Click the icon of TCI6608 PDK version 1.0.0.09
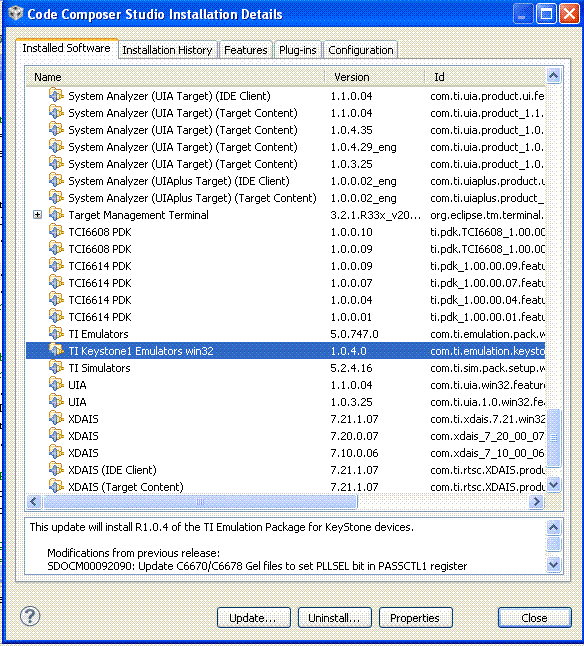The image size is (584, 646). point(56,248)
